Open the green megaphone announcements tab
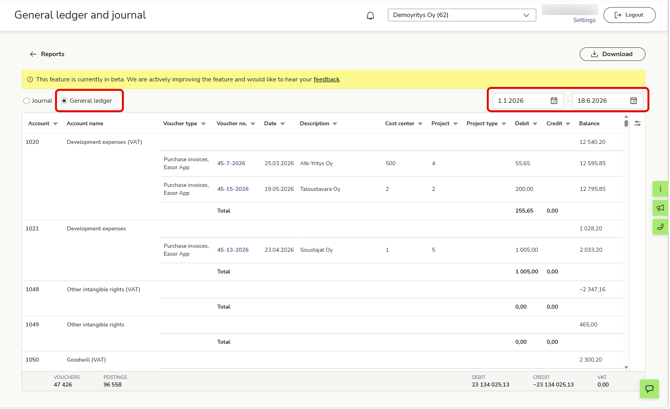 pos(660,208)
